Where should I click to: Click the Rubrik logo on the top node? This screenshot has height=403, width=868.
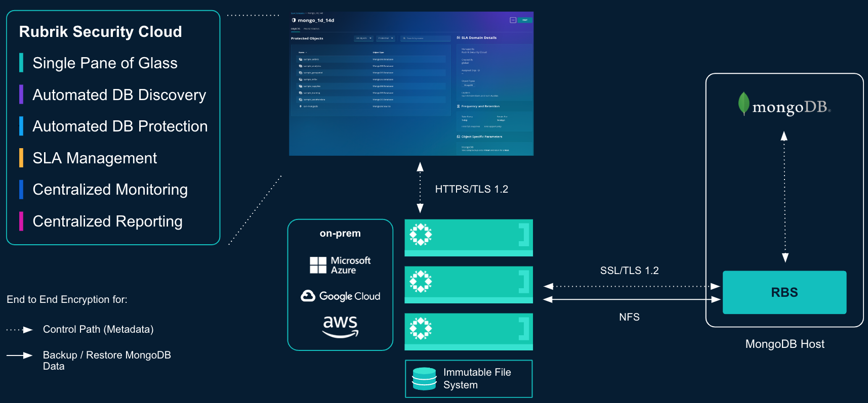click(x=421, y=234)
